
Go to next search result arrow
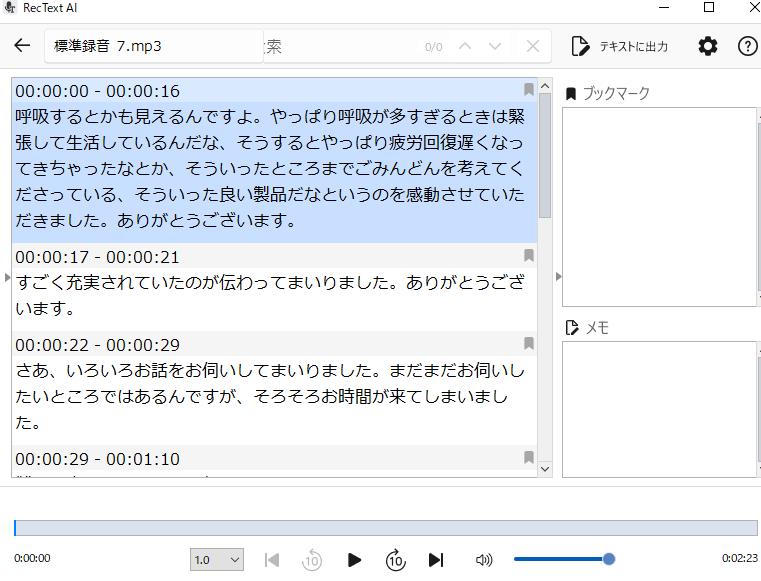(x=495, y=46)
